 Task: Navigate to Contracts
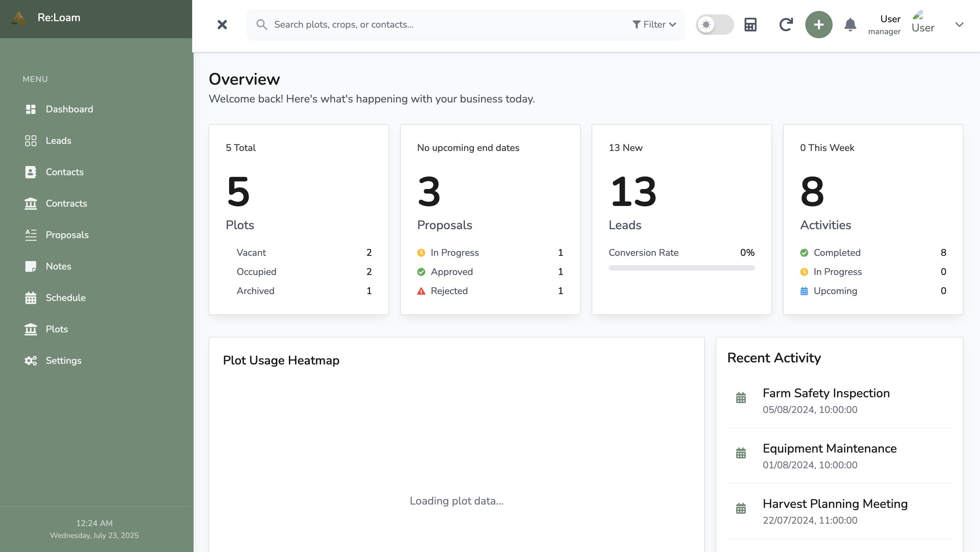(x=67, y=204)
